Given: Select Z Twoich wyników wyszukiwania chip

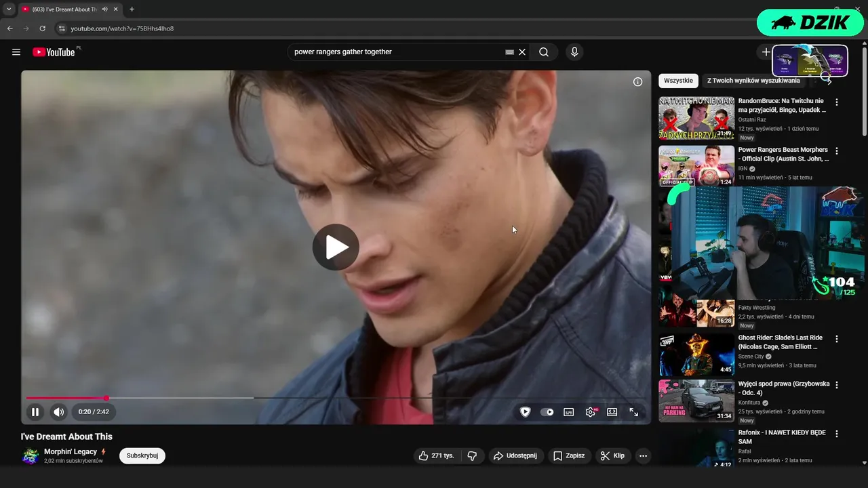Looking at the screenshot, I should [x=753, y=81].
